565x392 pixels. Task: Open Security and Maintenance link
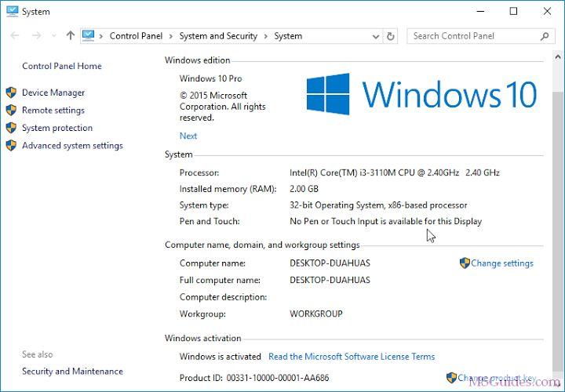(72, 371)
